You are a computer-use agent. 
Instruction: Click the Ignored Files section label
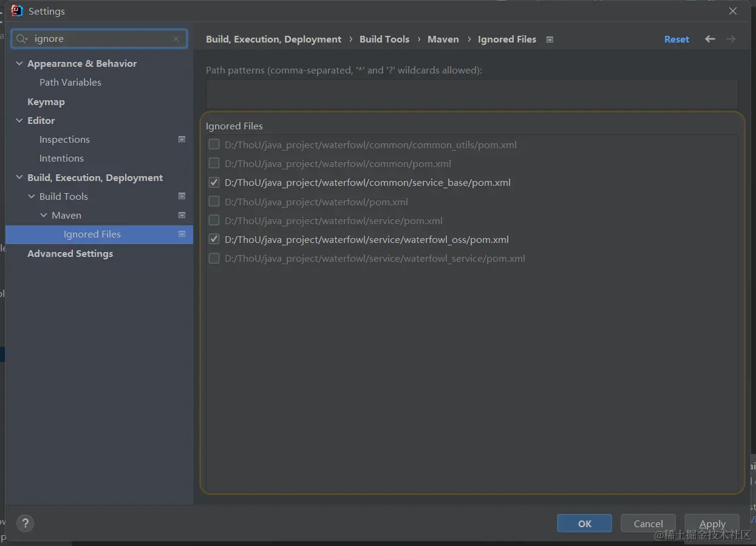[234, 126]
